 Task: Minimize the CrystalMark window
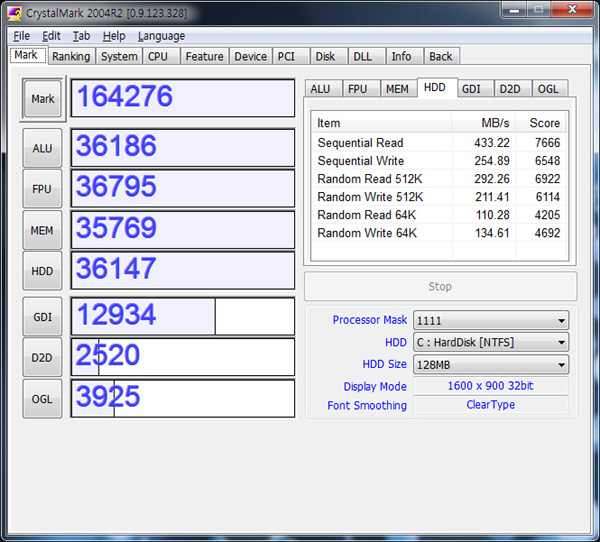(514, 9)
